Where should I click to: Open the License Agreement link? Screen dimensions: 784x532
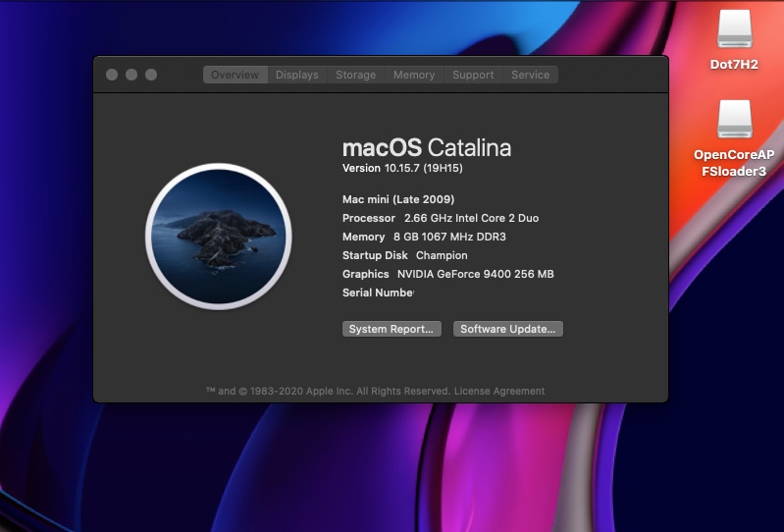(499, 391)
